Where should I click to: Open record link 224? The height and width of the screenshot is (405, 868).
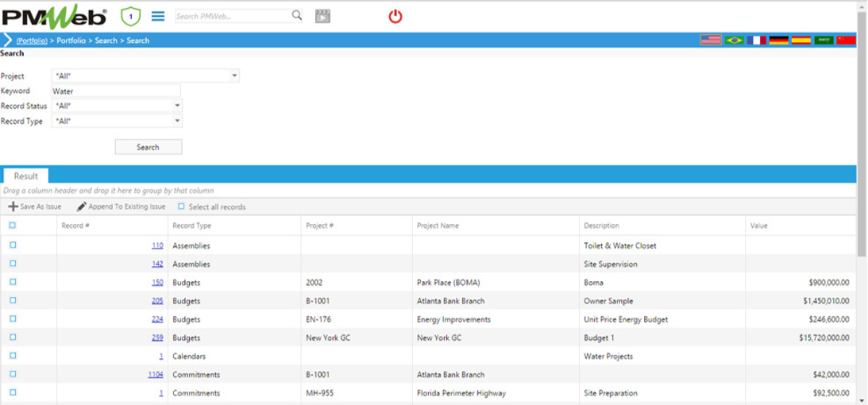click(157, 319)
